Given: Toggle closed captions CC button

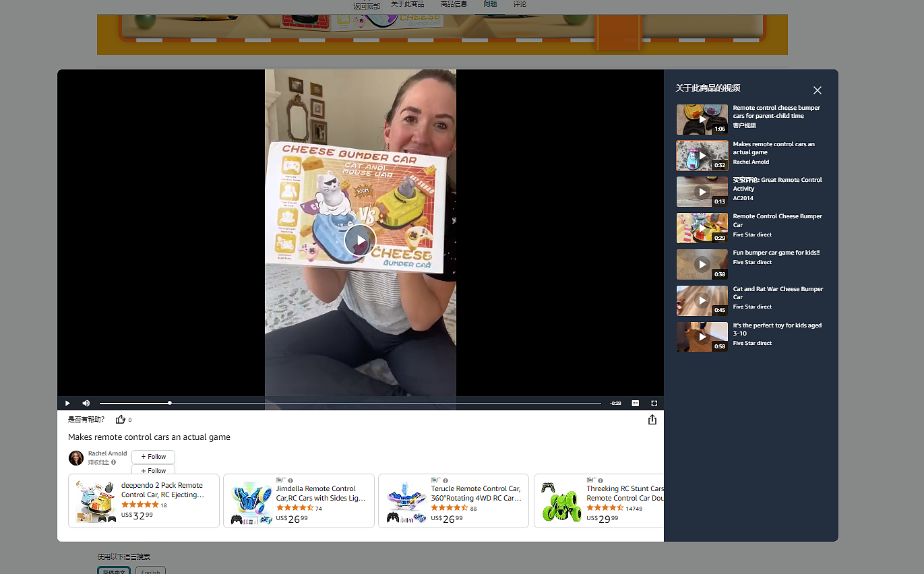Looking at the screenshot, I should click(x=635, y=403).
